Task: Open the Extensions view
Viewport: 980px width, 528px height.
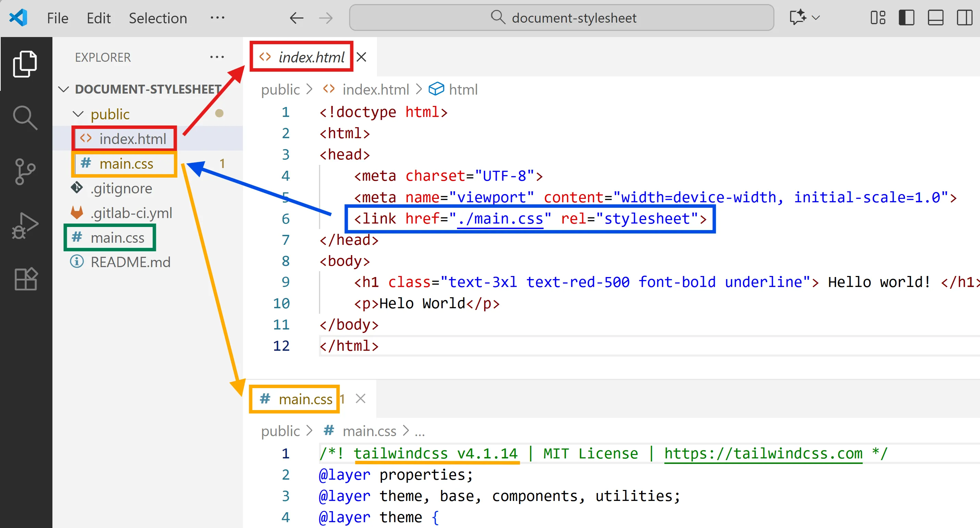Action: point(25,279)
